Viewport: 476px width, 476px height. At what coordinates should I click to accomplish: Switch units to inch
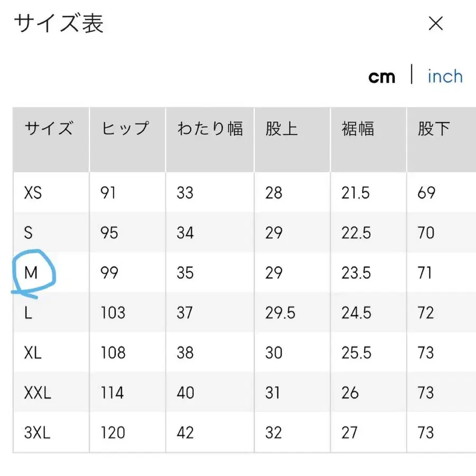click(445, 76)
